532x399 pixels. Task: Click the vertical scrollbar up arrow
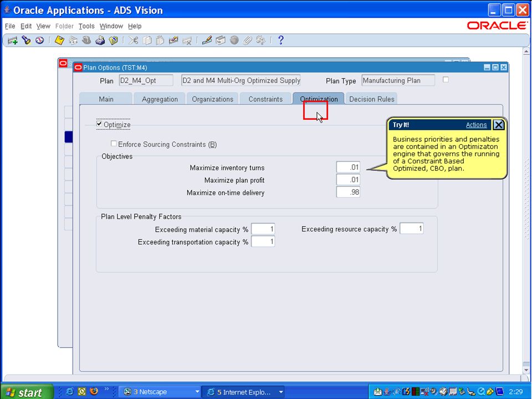[526, 52]
